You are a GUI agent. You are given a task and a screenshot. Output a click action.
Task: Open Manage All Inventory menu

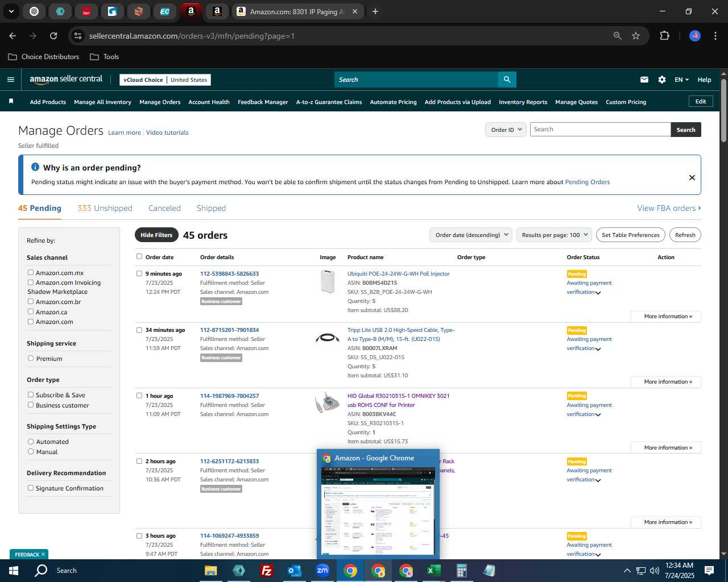pyautogui.click(x=102, y=102)
